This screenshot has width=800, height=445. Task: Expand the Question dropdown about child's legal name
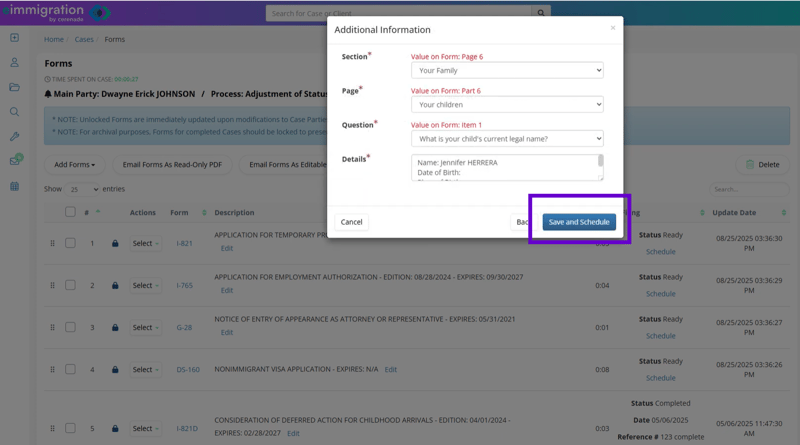coord(507,139)
